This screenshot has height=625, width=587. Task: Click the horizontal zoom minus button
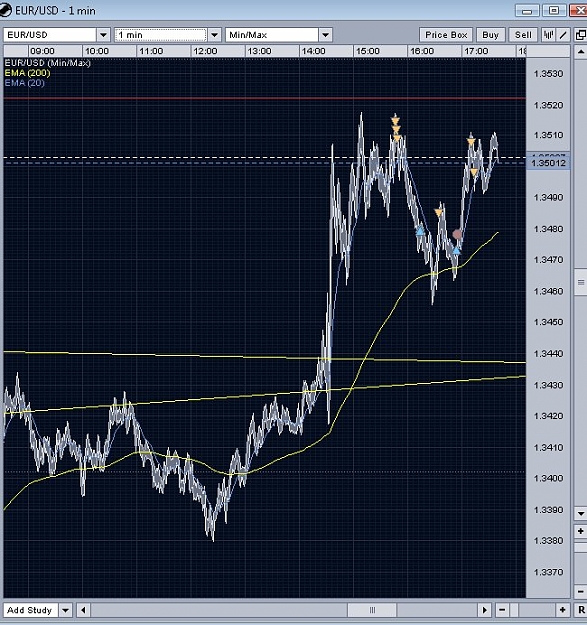502,610
